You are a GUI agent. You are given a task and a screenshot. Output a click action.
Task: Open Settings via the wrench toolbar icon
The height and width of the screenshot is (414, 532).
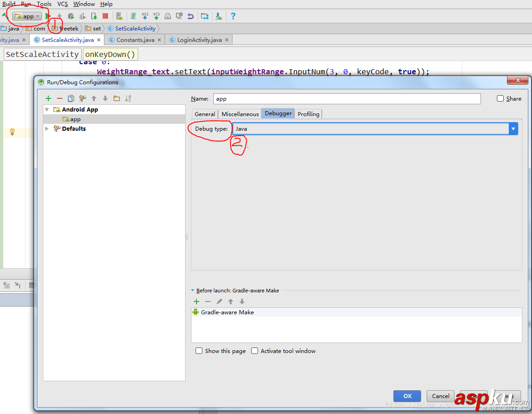point(82,98)
